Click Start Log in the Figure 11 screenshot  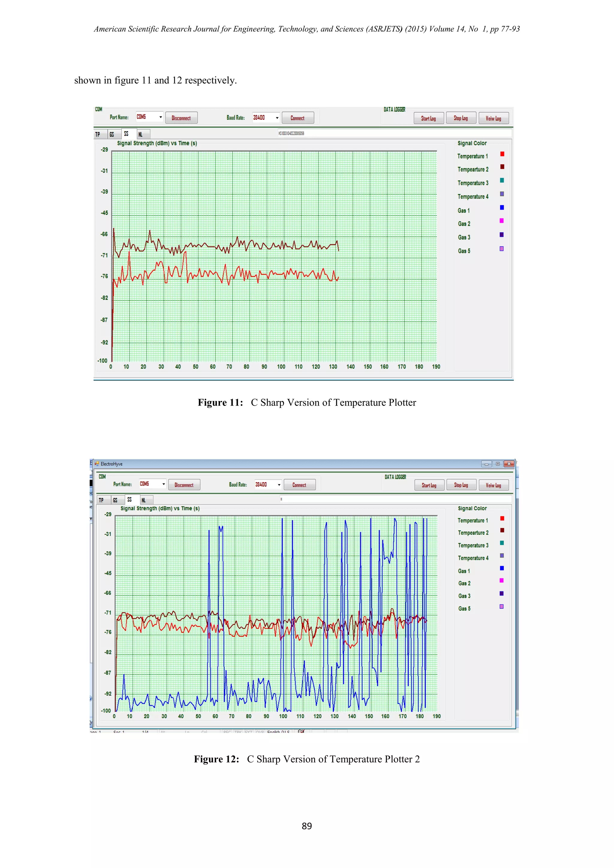pos(428,118)
